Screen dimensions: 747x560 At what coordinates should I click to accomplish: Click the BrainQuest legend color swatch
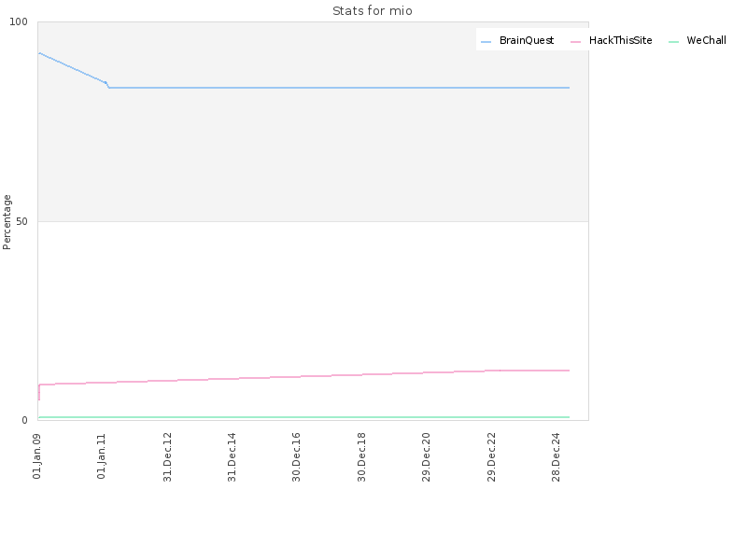pos(486,42)
